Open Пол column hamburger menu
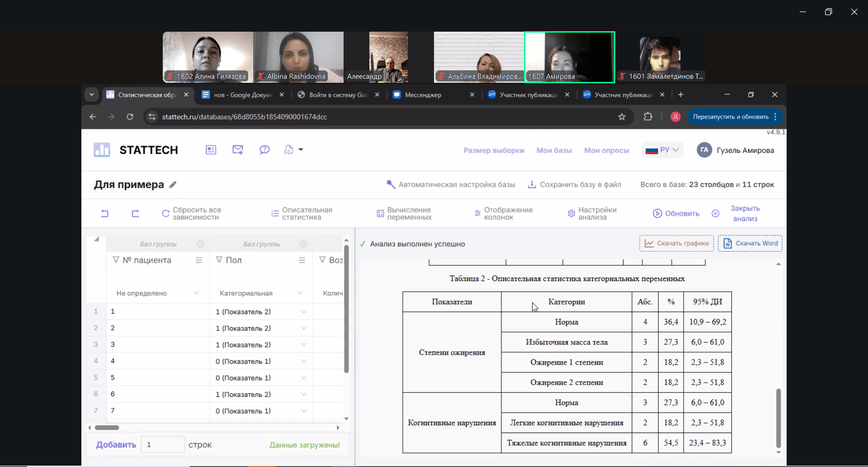The width and height of the screenshot is (868, 467). pyautogui.click(x=302, y=260)
